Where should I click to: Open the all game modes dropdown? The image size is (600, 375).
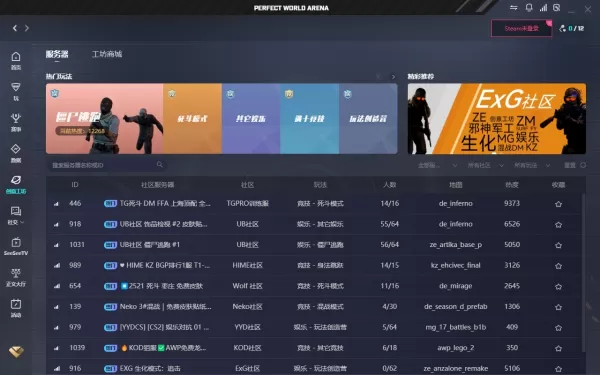click(532, 165)
